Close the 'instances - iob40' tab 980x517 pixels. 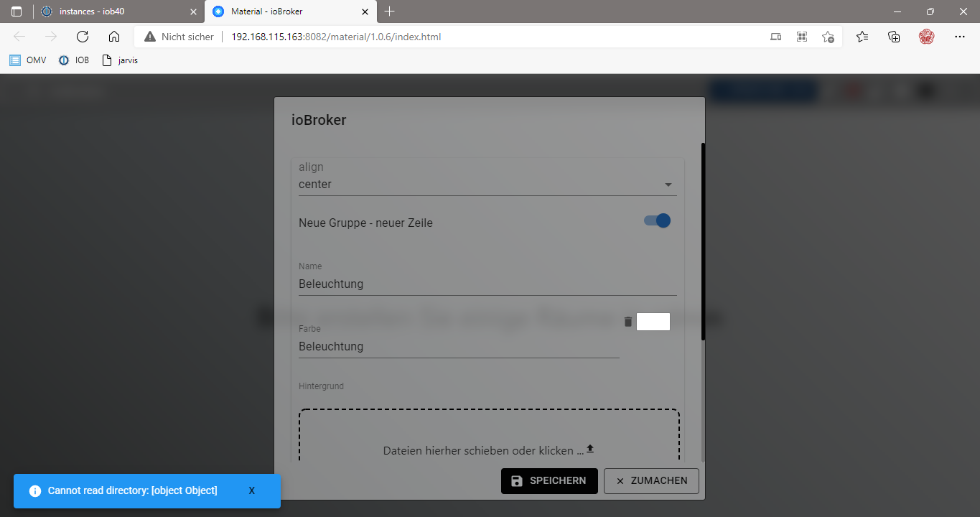[x=193, y=11]
